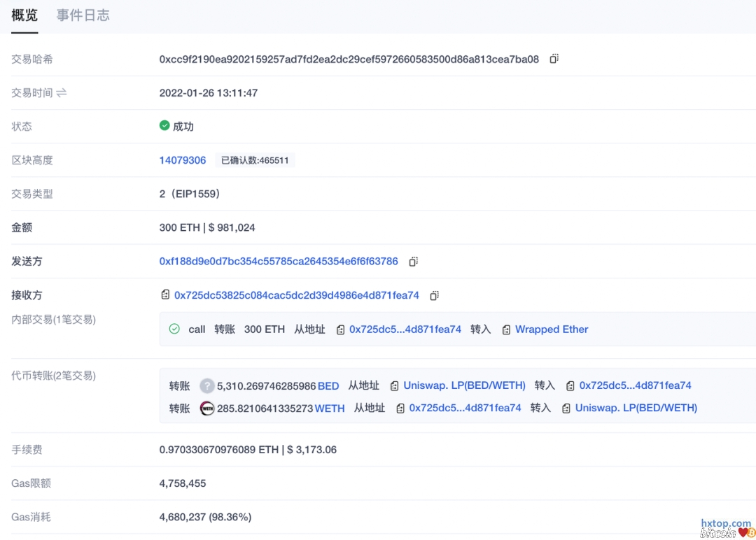Viewport: 756px width, 540px height.
Task: Switch to the 事件日志 tab
Action: click(83, 15)
